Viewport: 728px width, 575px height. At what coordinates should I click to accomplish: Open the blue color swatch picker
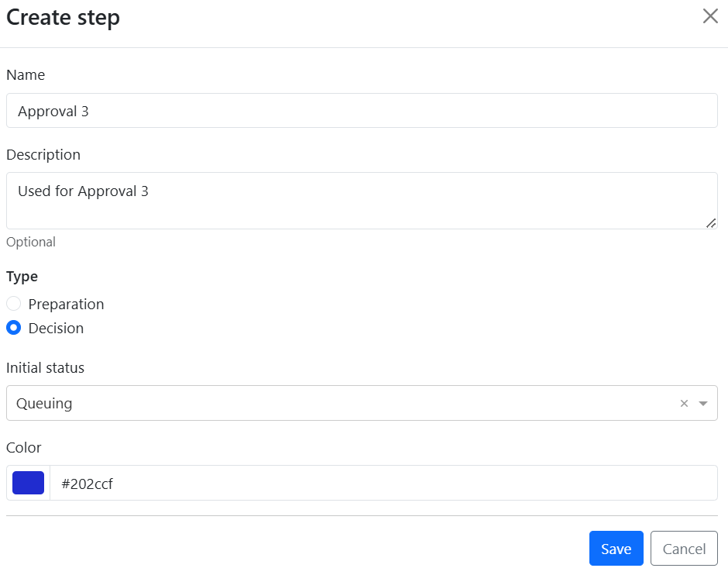(x=29, y=483)
